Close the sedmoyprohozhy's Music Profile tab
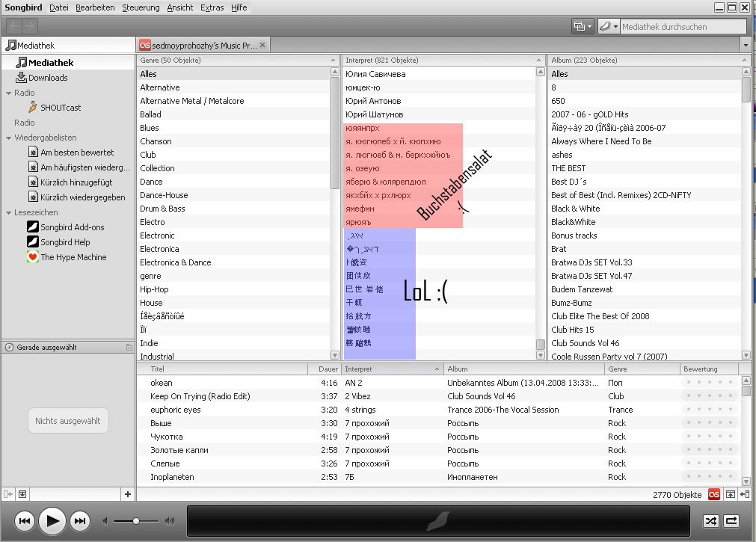This screenshot has height=542, width=756. point(262,45)
